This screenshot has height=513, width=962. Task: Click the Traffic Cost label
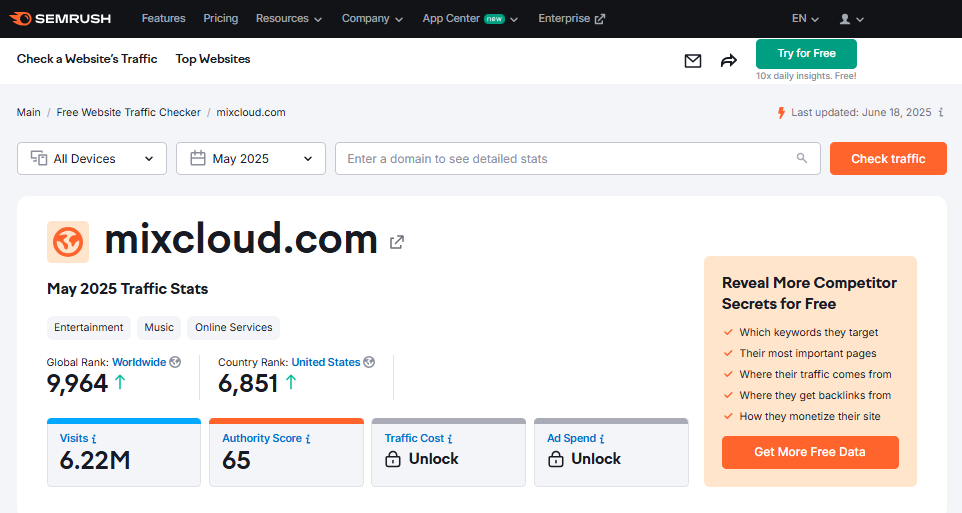(414, 438)
